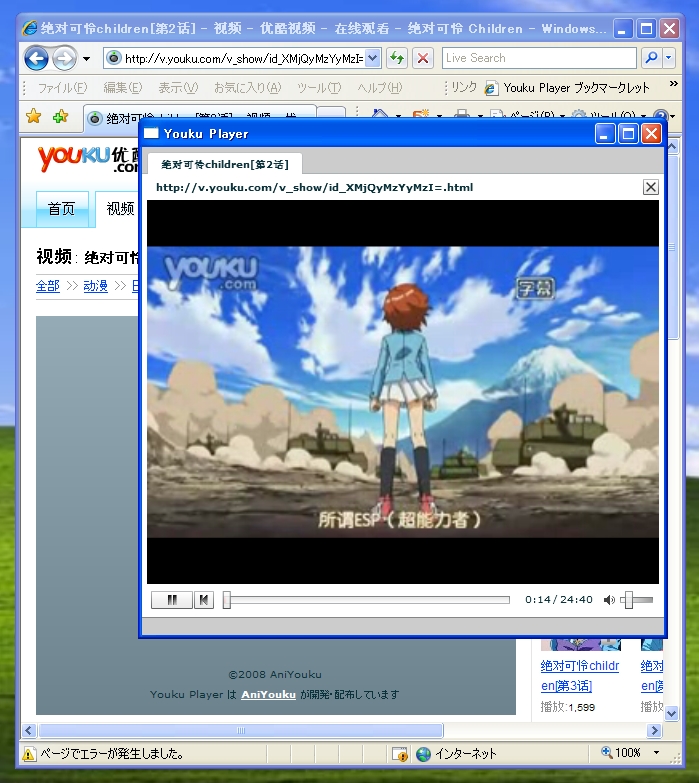Click the video frame in Youku Player
Screen dimensions: 699x783
402,392
